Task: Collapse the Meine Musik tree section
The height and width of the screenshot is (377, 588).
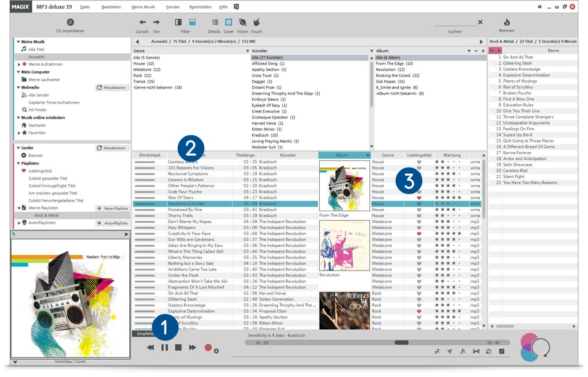Action: click(x=18, y=42)
